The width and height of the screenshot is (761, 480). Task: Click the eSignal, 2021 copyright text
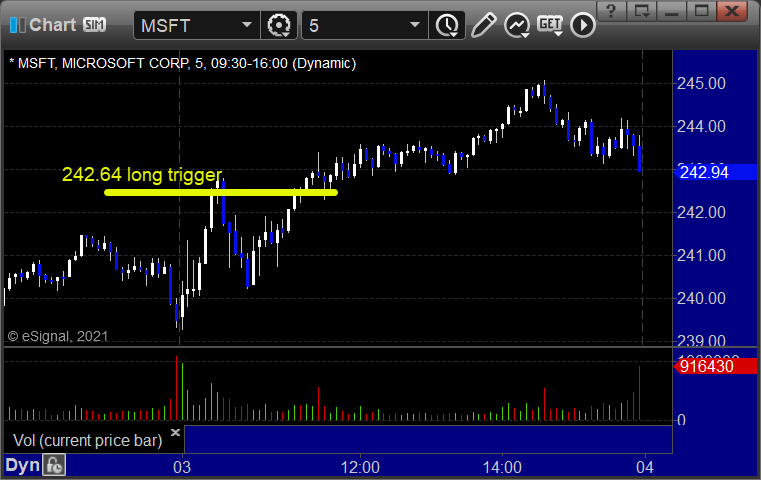click(58, 336)
